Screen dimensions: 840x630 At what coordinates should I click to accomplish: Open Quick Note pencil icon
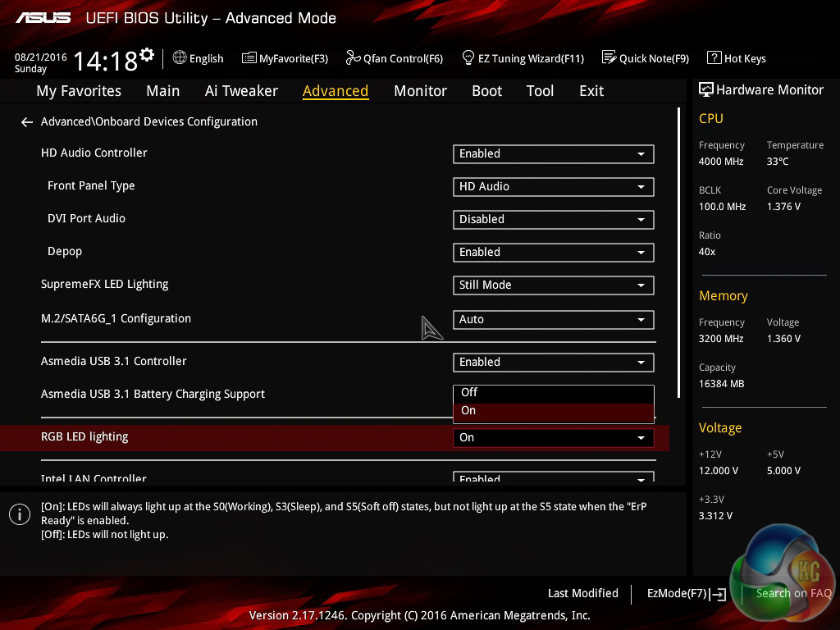[x=609, y=57]
